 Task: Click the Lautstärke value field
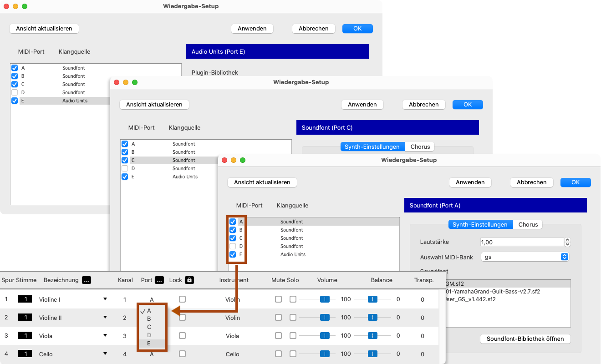522,242
